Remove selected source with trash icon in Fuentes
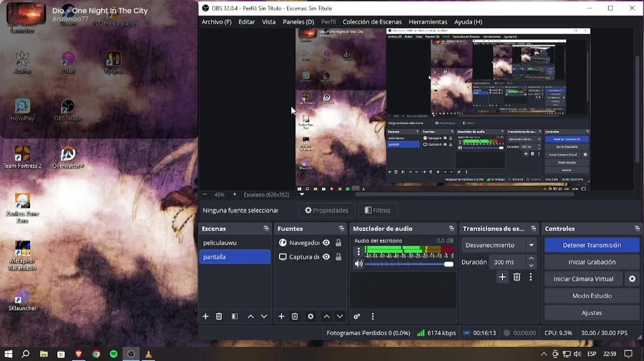This screenshot has height=361, width=644. click(295, 316)
